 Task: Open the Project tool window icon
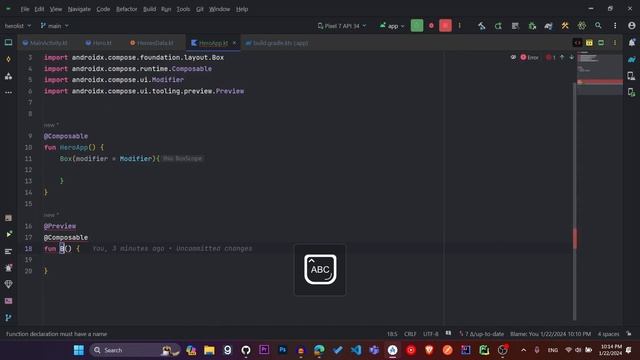click(8, 42)
